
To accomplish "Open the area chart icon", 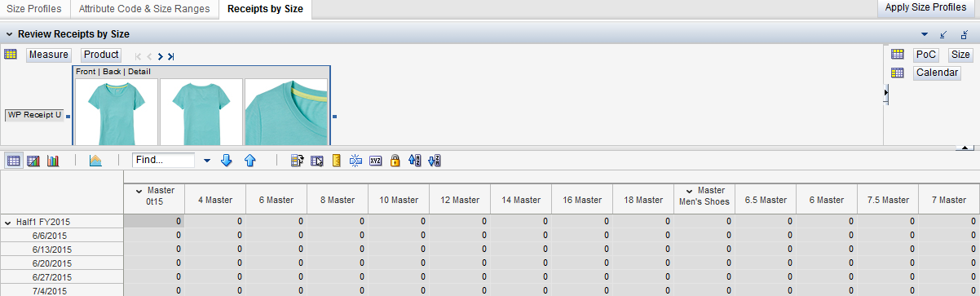I will point(95,161).
